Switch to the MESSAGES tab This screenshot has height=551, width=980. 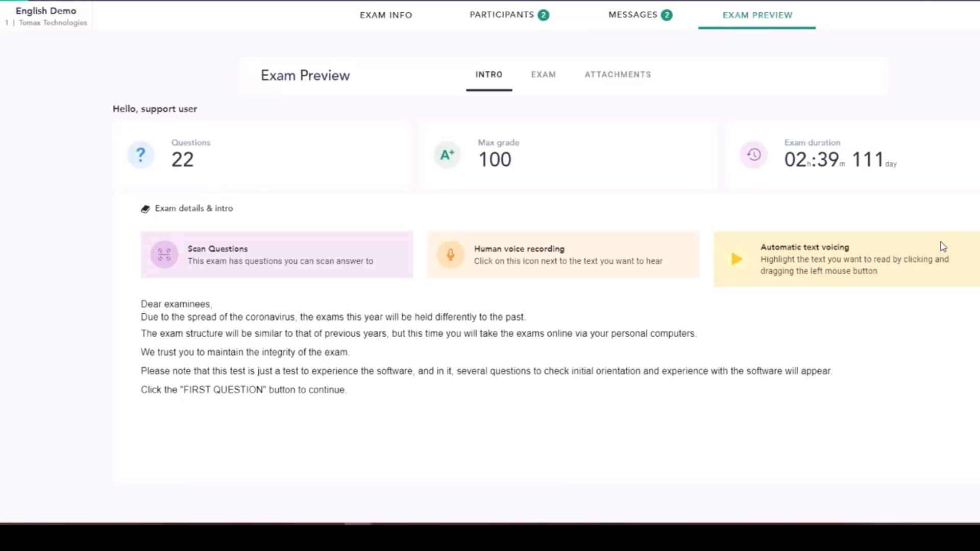point(633,15)
